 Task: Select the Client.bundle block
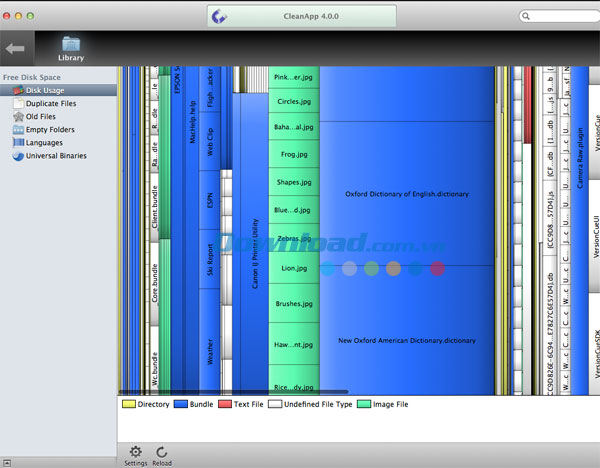tap(154, 207)
